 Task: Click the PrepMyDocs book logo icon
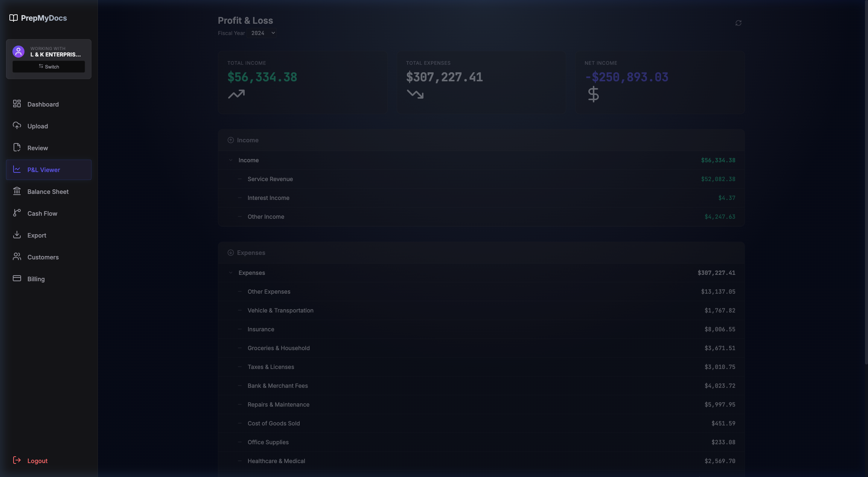click(14, 18)
